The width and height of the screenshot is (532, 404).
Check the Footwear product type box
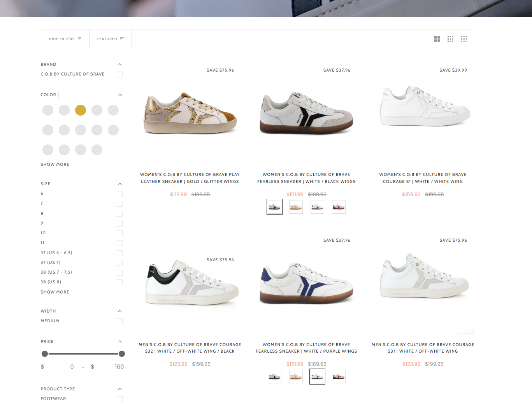click(x=120, y=399)
